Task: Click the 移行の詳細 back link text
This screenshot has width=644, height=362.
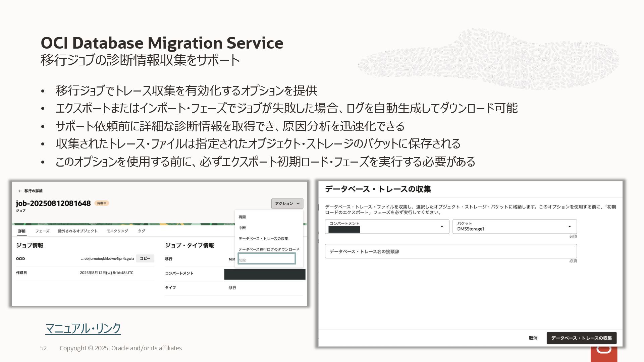Action: pyautogui.click(x=34, y=191)
